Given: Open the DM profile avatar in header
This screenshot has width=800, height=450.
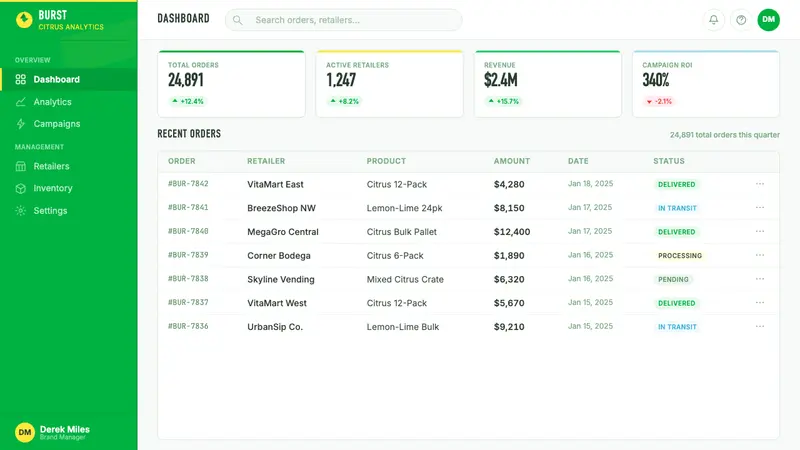Looking at the screenshot, I should pos(768,20).
